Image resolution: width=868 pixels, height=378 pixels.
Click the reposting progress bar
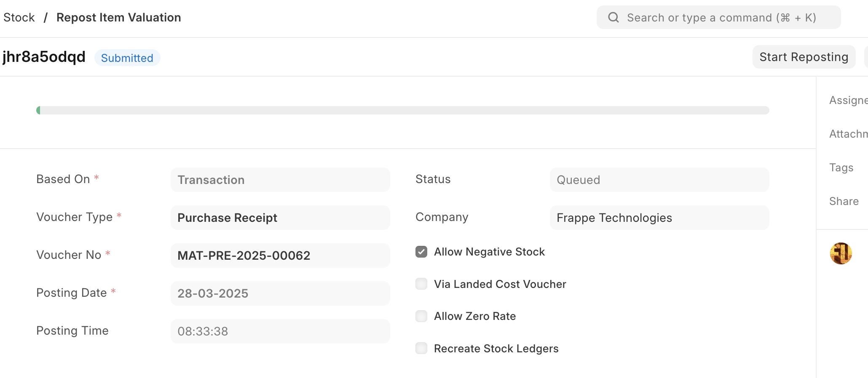402,110
